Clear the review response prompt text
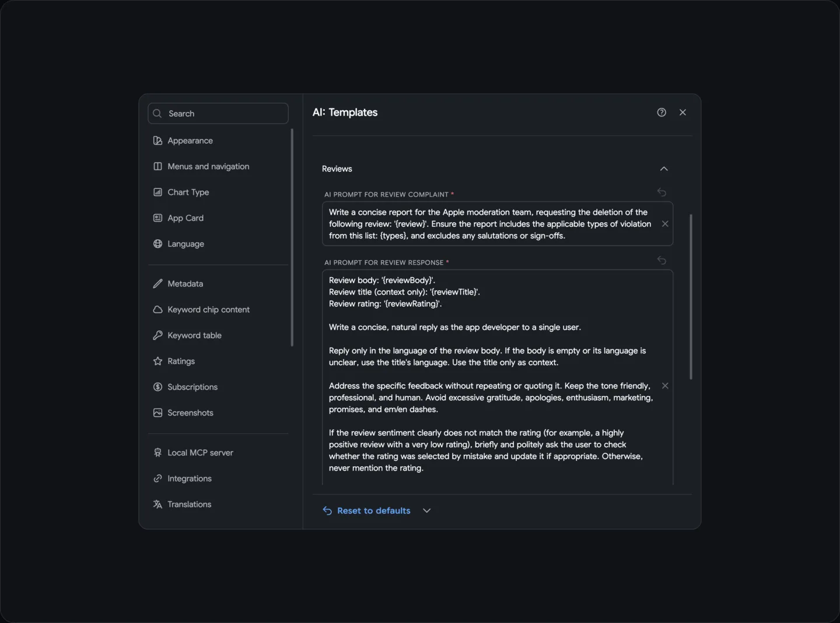 point(665,386)
